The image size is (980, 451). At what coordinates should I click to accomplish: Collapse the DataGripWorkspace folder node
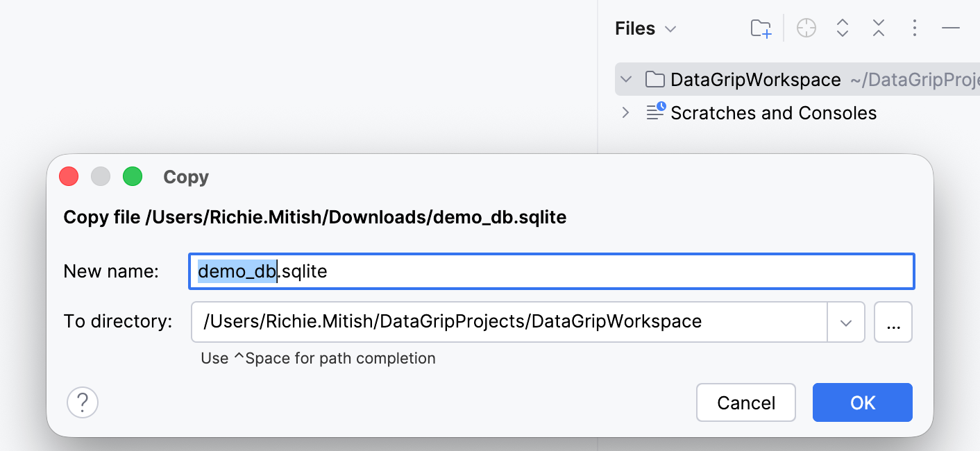pos(626,80)
